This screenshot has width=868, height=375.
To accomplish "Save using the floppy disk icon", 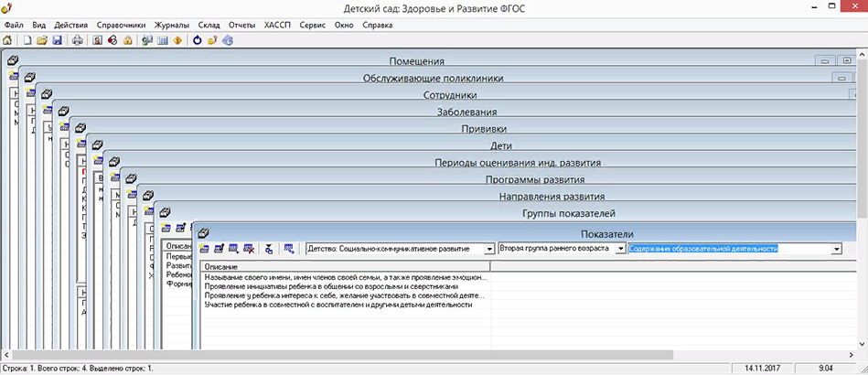I will (57, 41).
